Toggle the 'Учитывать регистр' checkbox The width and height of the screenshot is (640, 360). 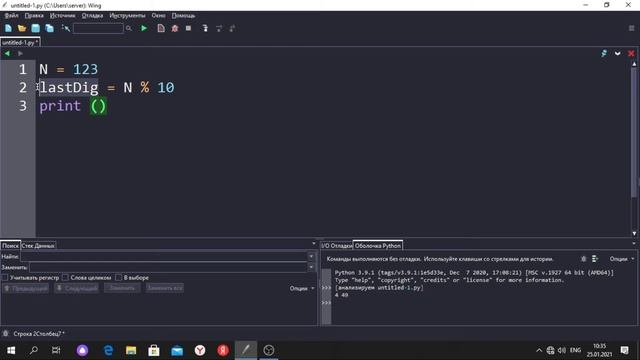[5, 278]
